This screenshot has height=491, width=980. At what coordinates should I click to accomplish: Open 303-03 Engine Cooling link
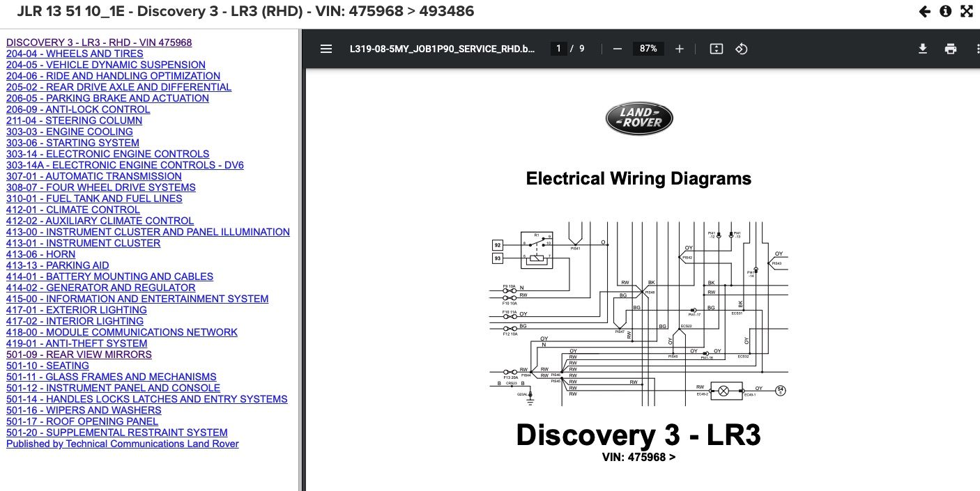pyautogui.click(x=70, y=132)
